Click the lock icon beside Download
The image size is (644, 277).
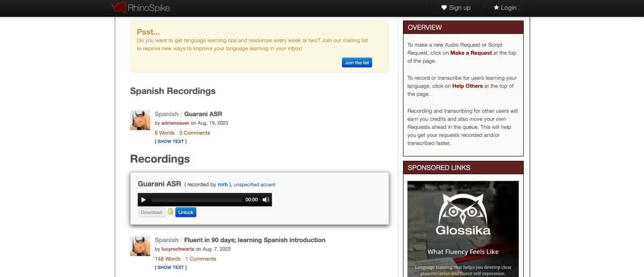170,212
